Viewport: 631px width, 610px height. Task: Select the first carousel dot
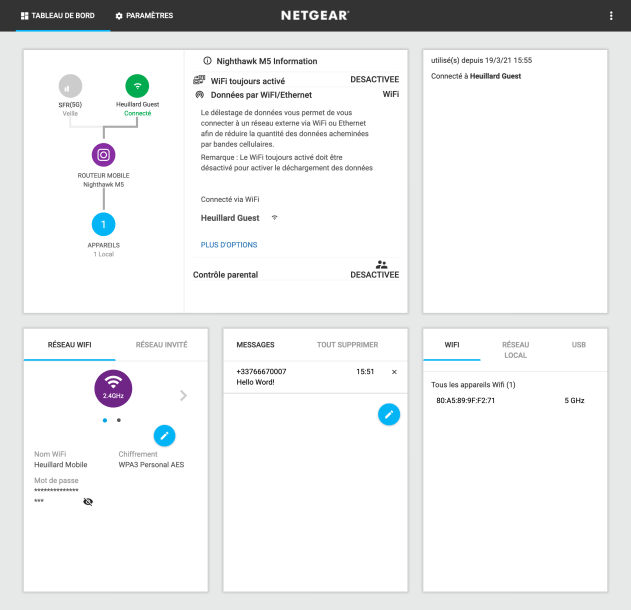(x=105, y=420)
